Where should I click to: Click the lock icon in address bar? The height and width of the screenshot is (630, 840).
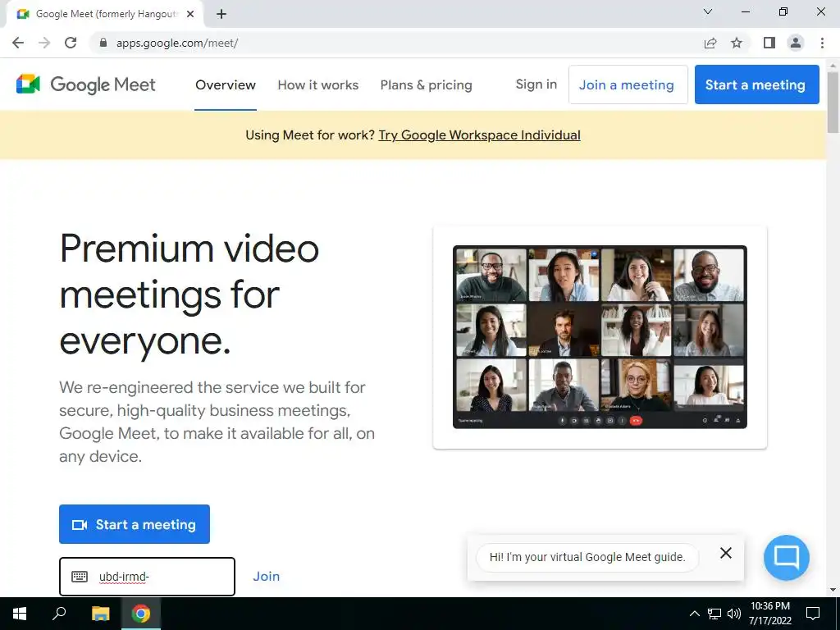[103, 43]
